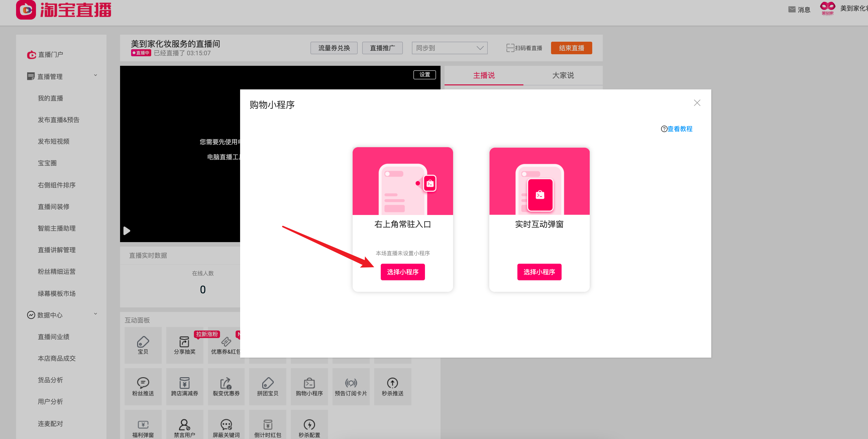The height and width of the screenshot is (439, 868).
Task: Switch to the 大家说 tab
Action: [x=563, y=76]
